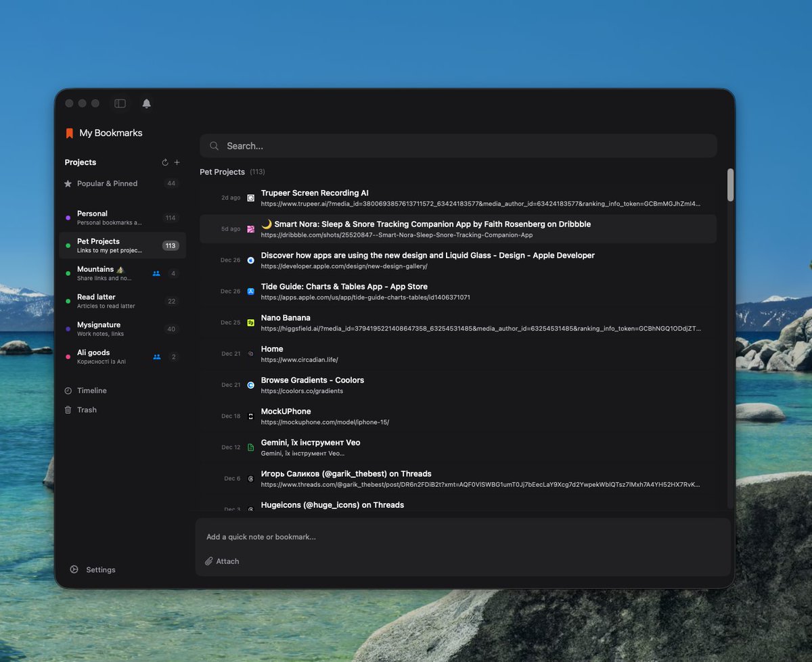Click the pink dot on Ali goods project
Image resolution: width=812 pixels, height=662 pixels.
[68, 357]
